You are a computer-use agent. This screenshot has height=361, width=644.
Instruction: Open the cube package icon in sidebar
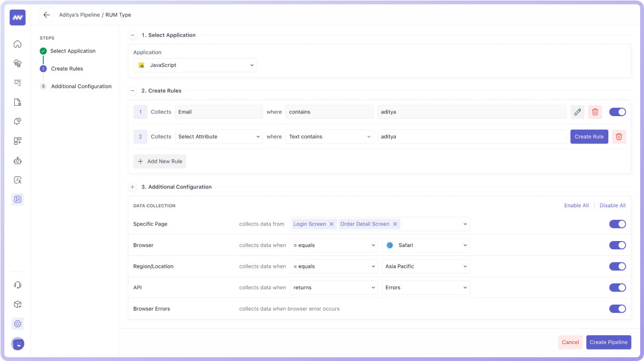tap(18, 305)
